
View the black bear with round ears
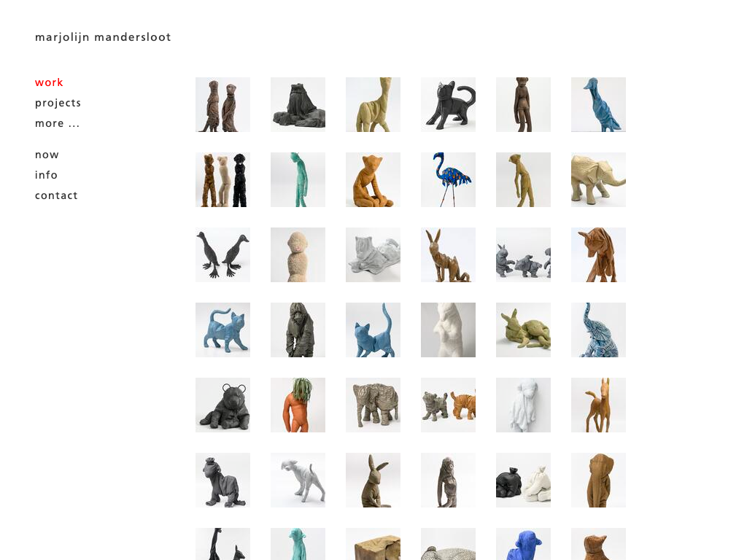(222, 405)
